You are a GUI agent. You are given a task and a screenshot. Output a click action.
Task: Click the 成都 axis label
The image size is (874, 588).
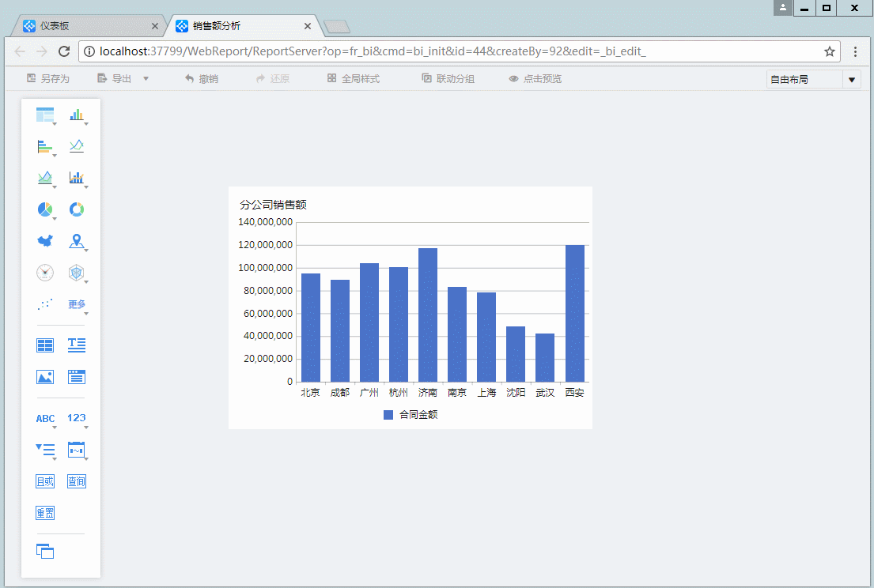340,393
